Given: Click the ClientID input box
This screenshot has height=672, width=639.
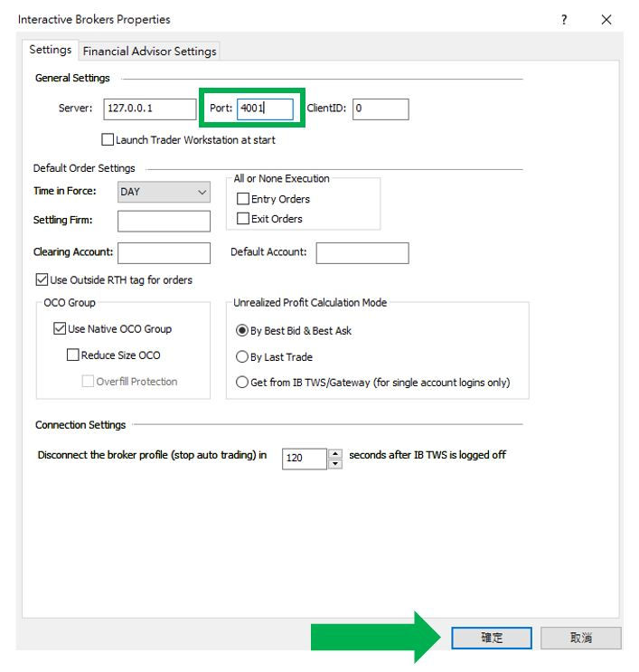Looking at the screenshot, I should [381, 109].
